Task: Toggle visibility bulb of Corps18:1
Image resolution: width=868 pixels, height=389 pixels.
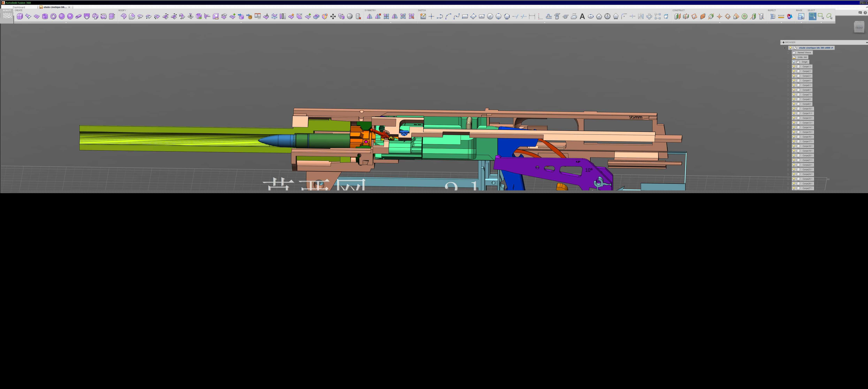Action: pos(794,146)
